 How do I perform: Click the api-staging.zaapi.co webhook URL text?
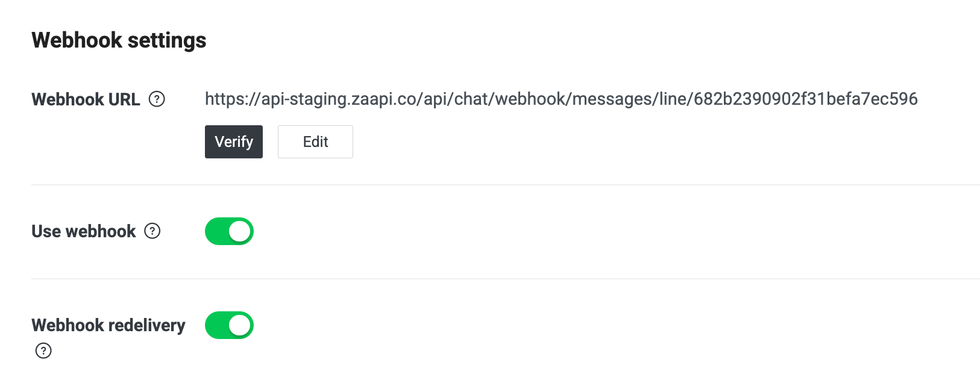pos(561,99)
